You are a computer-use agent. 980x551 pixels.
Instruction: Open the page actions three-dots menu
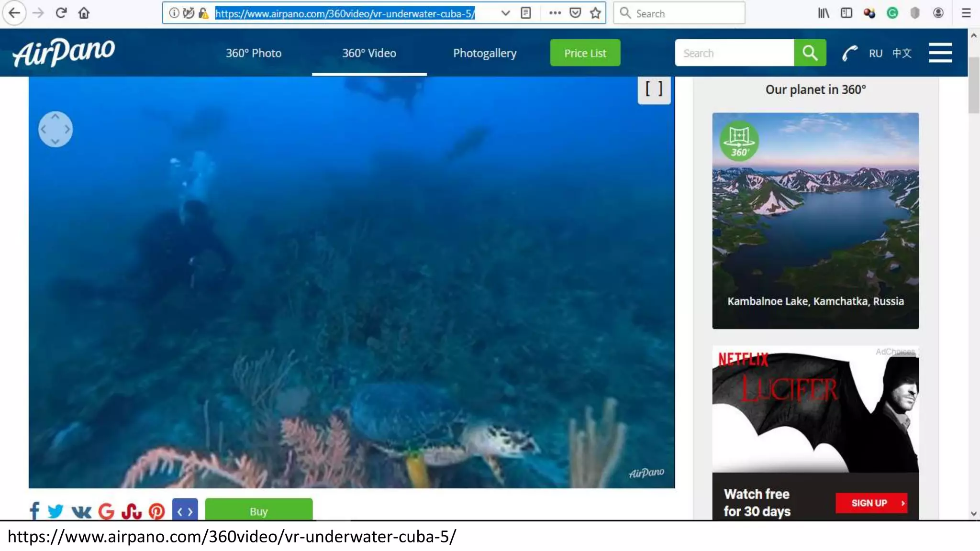click(555, 13)
